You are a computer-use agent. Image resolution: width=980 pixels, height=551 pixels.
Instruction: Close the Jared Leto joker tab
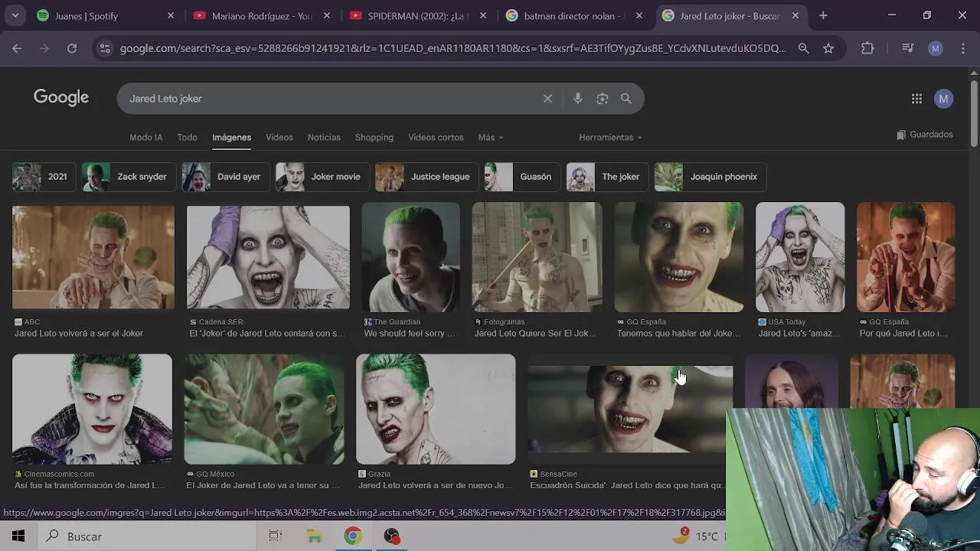click(795, 15)
